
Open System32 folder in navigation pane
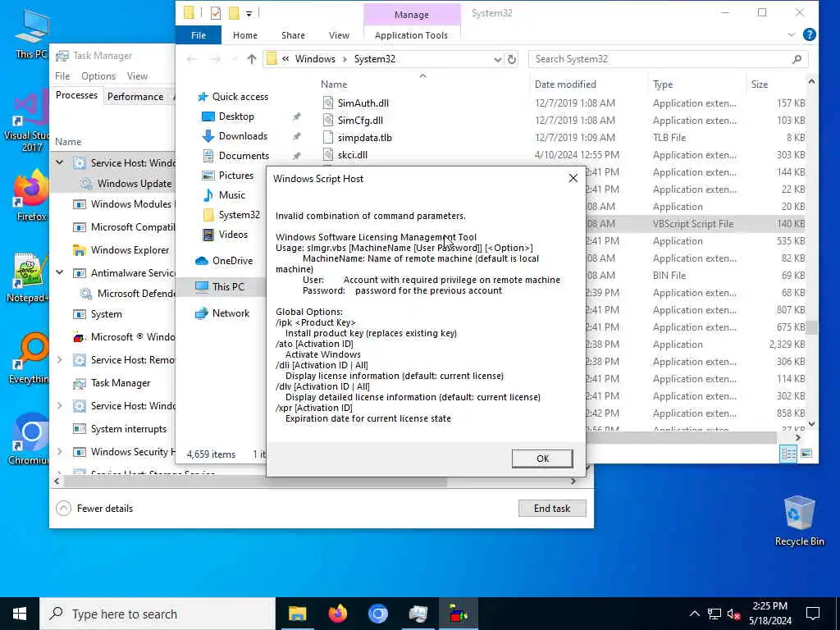[x=239, y=215]
